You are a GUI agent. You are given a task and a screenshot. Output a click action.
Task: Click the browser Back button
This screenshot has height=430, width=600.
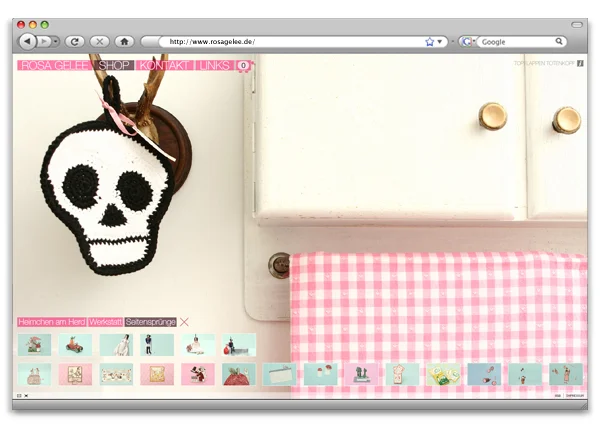(27, 42)
